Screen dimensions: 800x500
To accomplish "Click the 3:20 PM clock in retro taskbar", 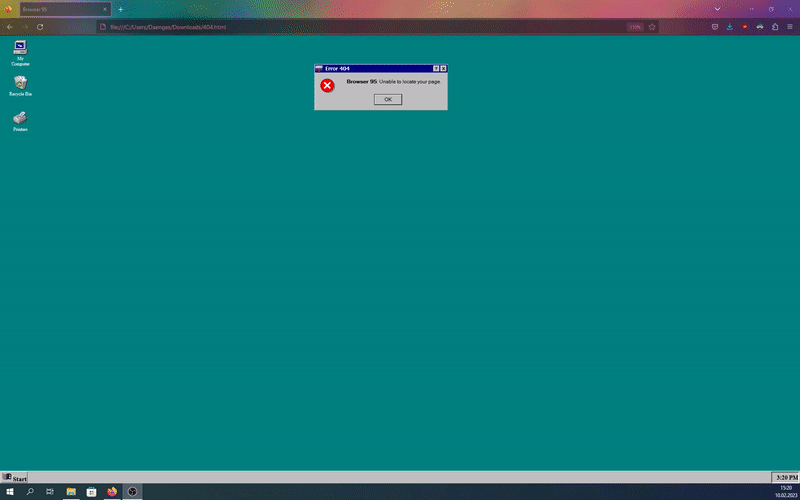I will (x=785, y=478).
